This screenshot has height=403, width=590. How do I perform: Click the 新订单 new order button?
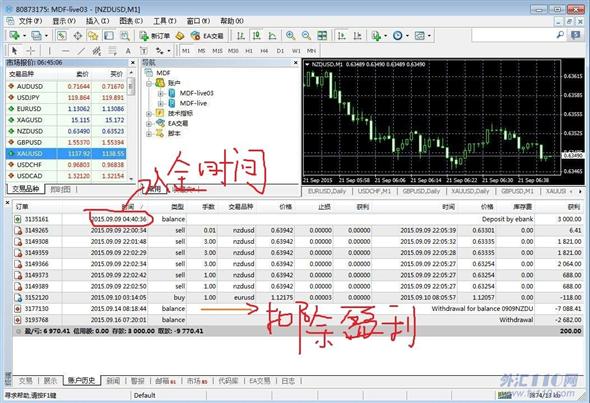pyautogui.click(x=155, y=36)
